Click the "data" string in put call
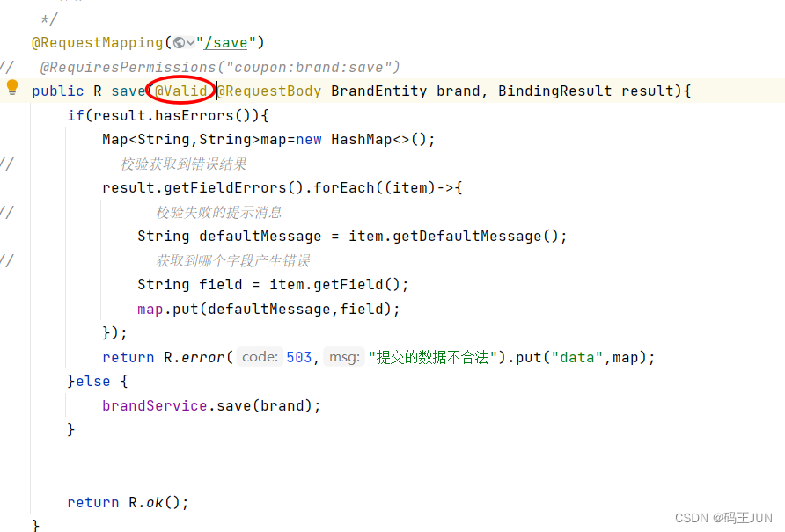This screenshot has height=532, width=785. (x=576, y=357)
